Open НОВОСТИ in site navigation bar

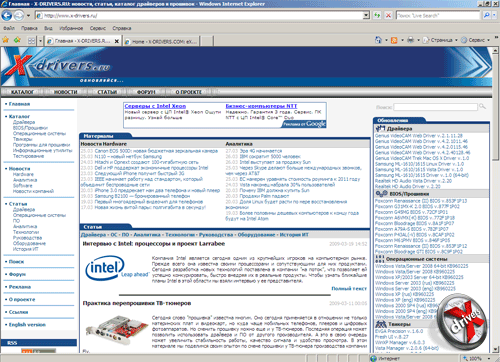coord(66,92)
